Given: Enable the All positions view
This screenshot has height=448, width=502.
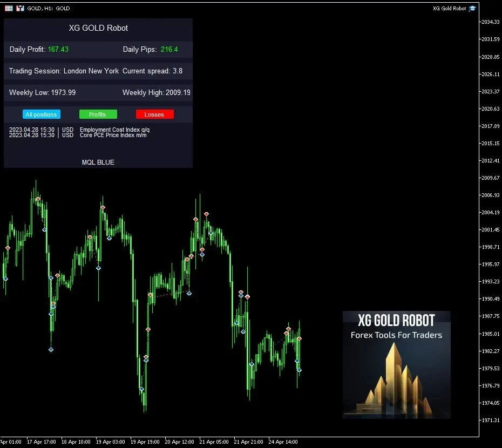Looking at the screenshot, I should 42,114.
